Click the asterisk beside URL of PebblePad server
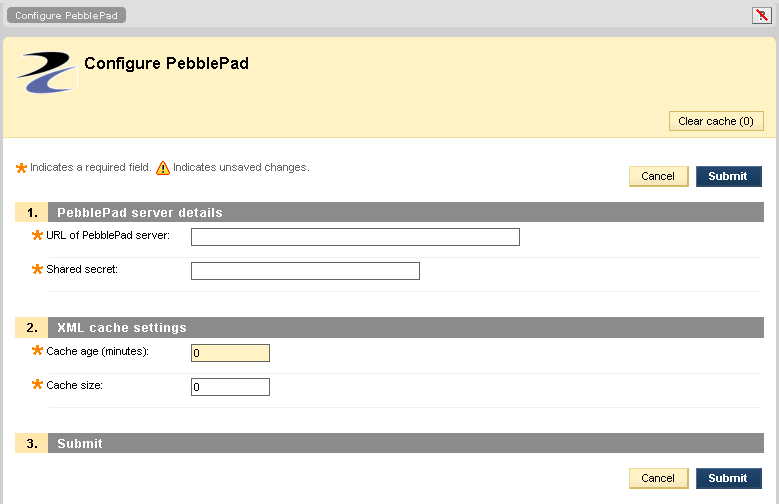The width and height of the screenshot is (779, 504). click(37, 235)
